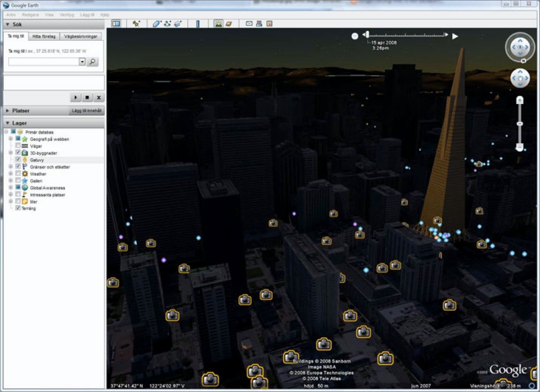Click the Google Earth title bar icon

(x=6, y=5)
